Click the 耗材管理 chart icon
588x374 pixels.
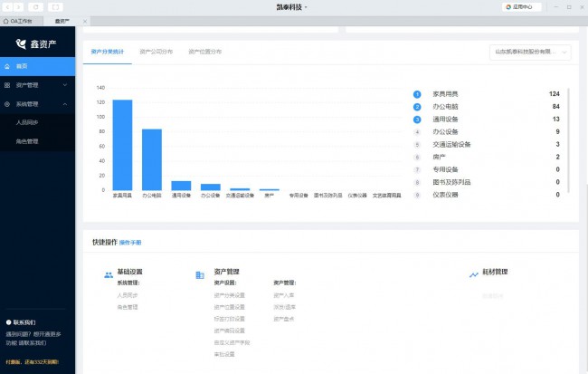pyautogui.click(x=473, y=273)
